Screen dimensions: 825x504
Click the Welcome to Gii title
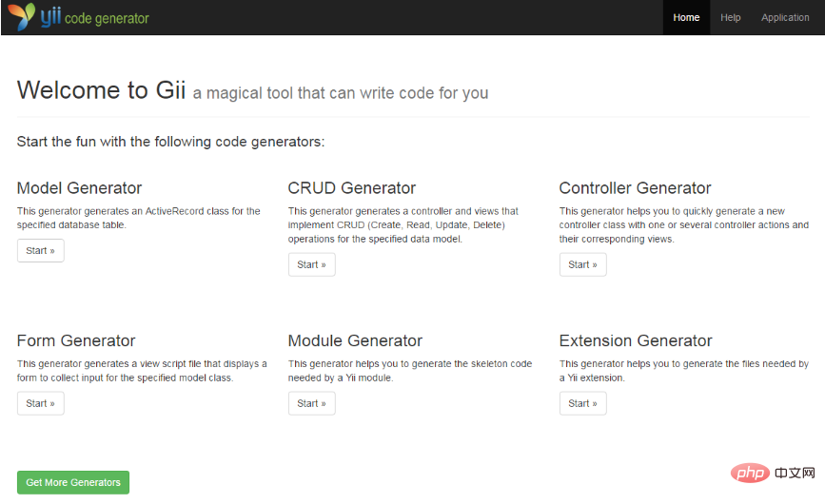pyautogui.click(x=101, y=90)
